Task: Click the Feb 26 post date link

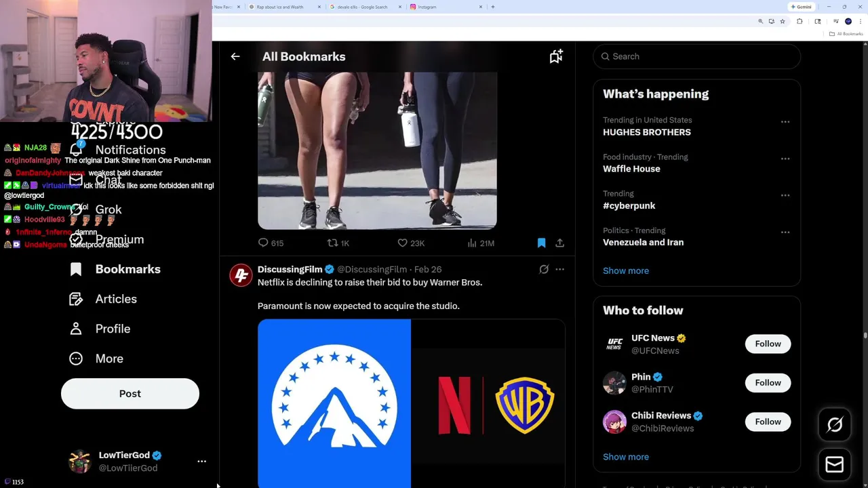Action: 428,269
